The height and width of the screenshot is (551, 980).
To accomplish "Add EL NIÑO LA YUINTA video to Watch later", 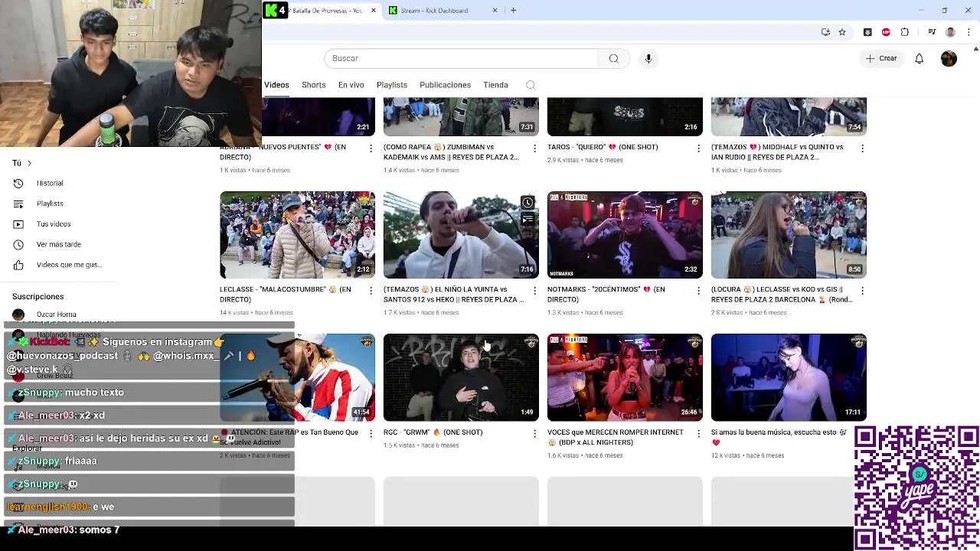I will pos(528,203).
